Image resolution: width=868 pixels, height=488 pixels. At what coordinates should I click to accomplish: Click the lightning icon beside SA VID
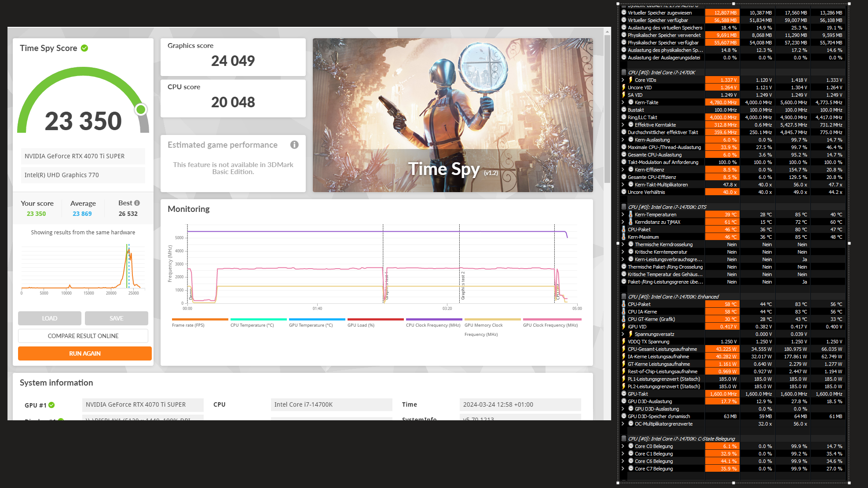(x=623, y=95)
